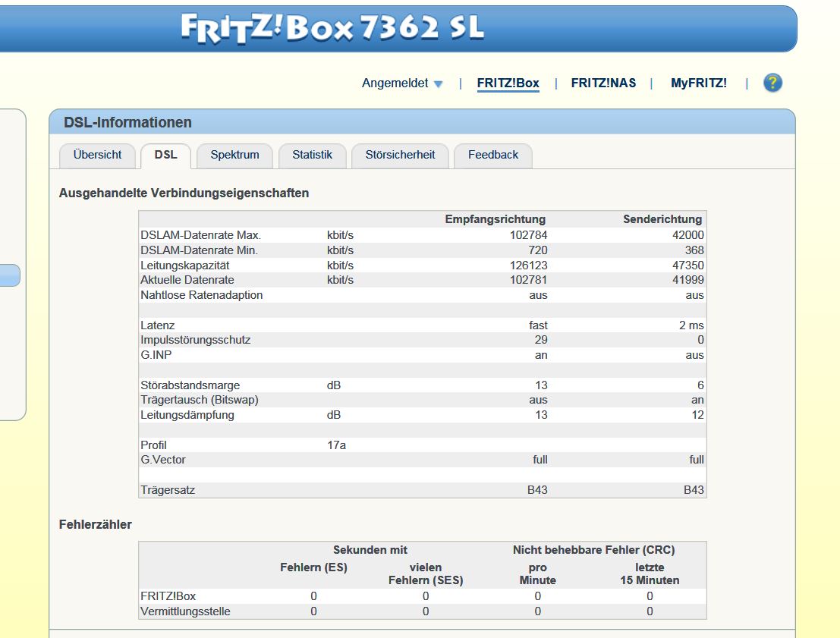Screen dimensions: 840x638
Task: Click the DSLAM-Datenrate Min. label
Action: (199, 250)
